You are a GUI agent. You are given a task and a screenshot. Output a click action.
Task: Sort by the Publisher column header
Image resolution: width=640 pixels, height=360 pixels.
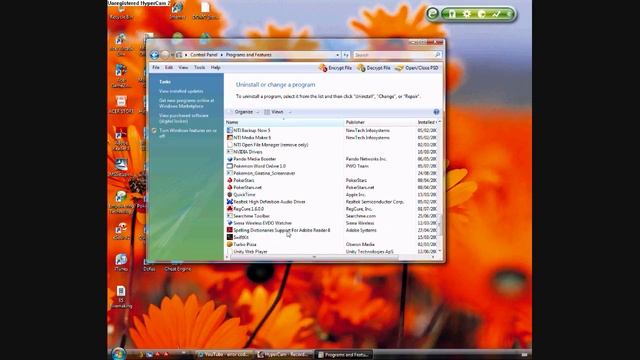tap(380, 122)
